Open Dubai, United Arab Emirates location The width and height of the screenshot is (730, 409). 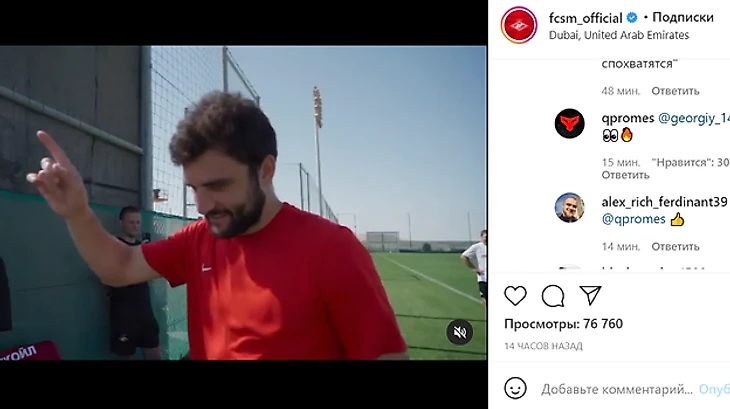[x=619, y=35]
